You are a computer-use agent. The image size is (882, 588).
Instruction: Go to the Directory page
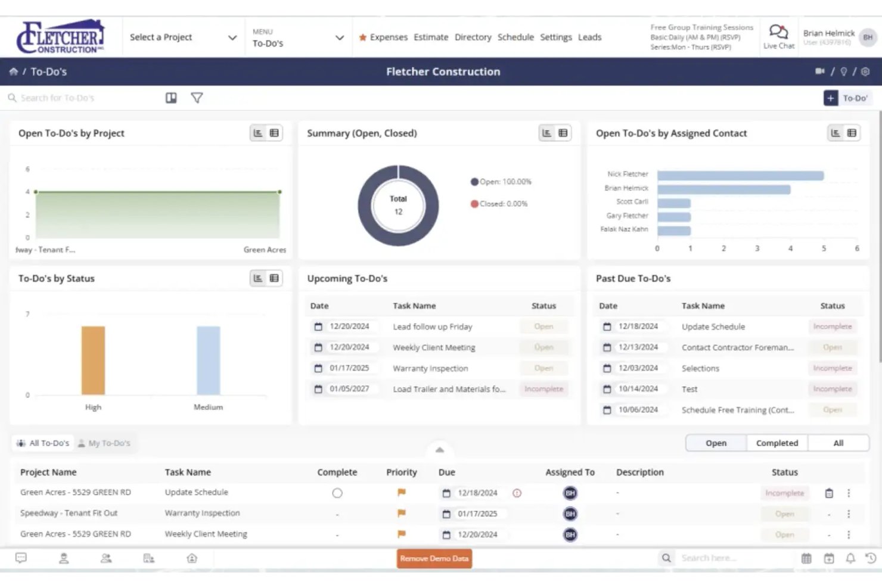pos(473,37)
